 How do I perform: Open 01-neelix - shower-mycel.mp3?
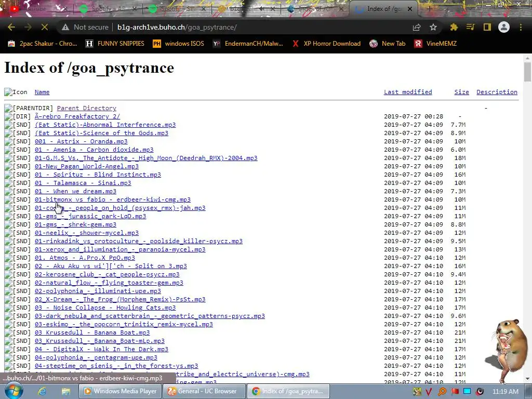coord(87,233)
